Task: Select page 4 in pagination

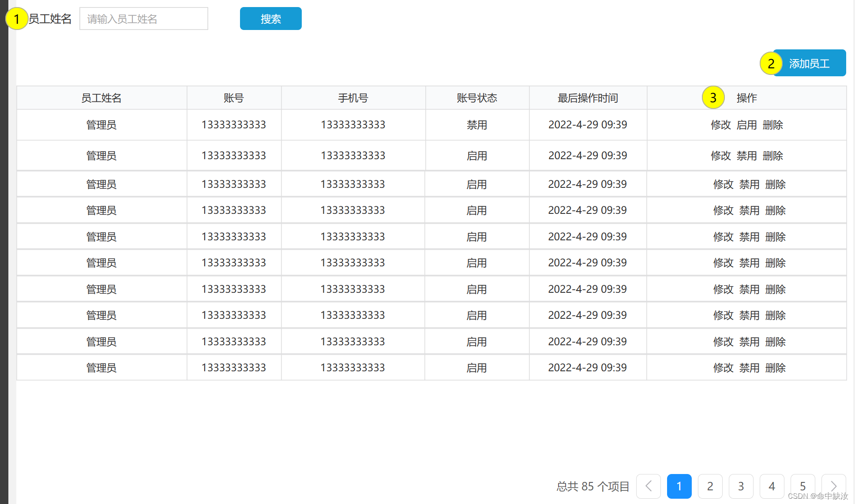Action: point(772,486)
